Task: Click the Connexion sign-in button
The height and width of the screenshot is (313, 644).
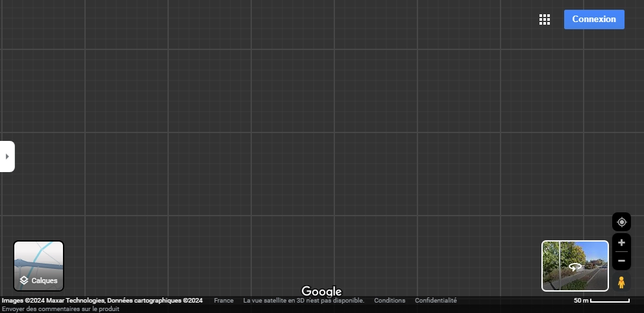Action: click(594, 19)
